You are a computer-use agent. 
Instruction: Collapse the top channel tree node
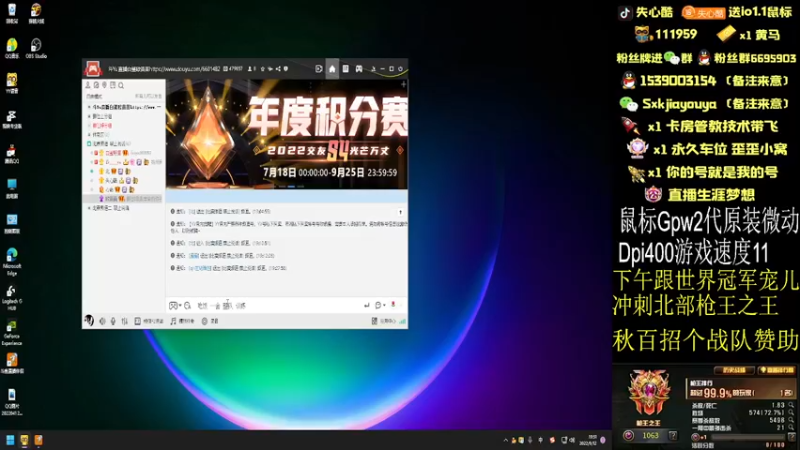click(x=89, y=107)
